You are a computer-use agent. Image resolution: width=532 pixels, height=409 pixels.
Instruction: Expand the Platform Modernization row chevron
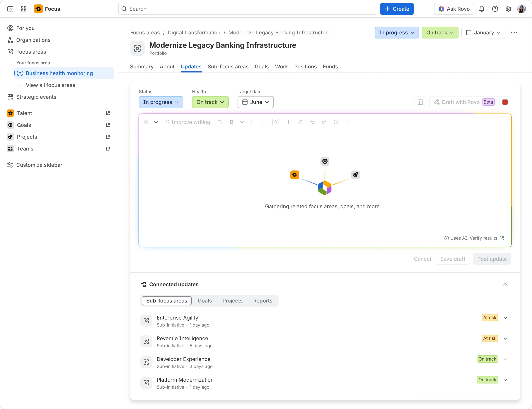pyautogui.click(x=505, y=380)
